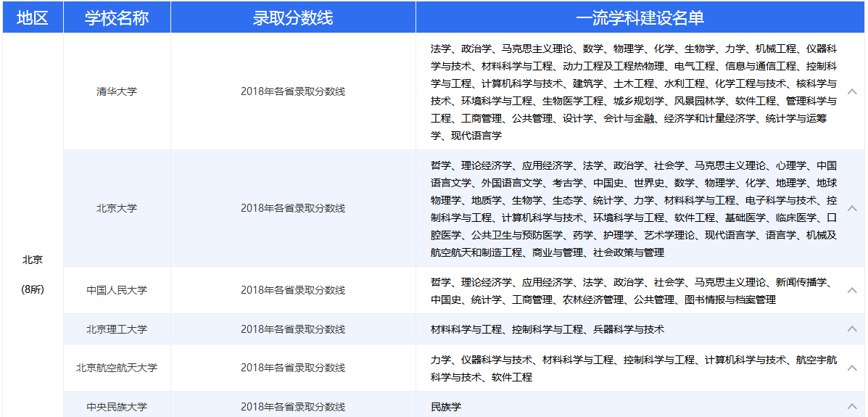Viewport: 868px width, 417px height.
Task: Collapse the 中国人民大学 subject list chevron
Action: coord(853,290)
